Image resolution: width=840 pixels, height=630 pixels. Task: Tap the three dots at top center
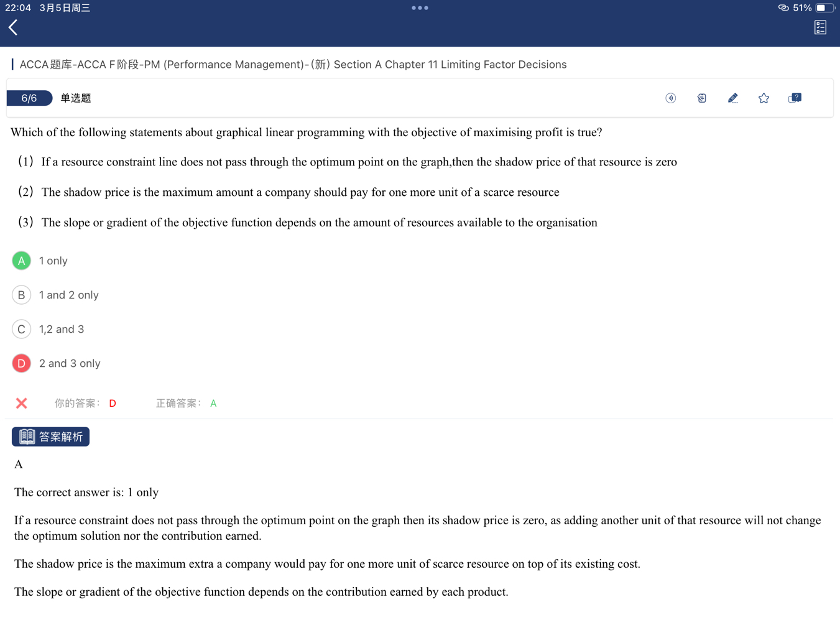[x=420, y=8]
